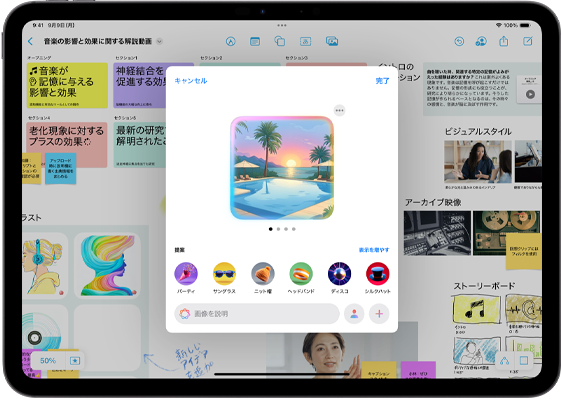Open the shapes library icon
This screenshot has height=400, width=562.
click(280, 42)
